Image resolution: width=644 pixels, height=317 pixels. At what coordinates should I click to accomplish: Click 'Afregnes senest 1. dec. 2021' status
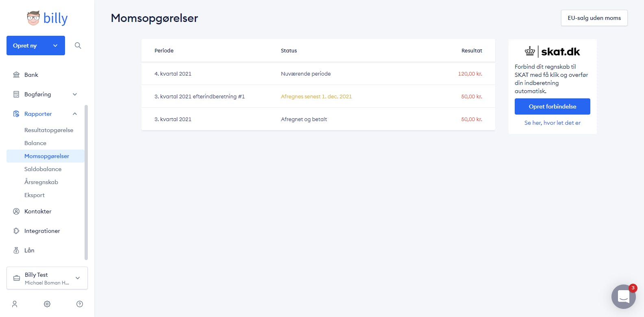(x=316, y=96)
